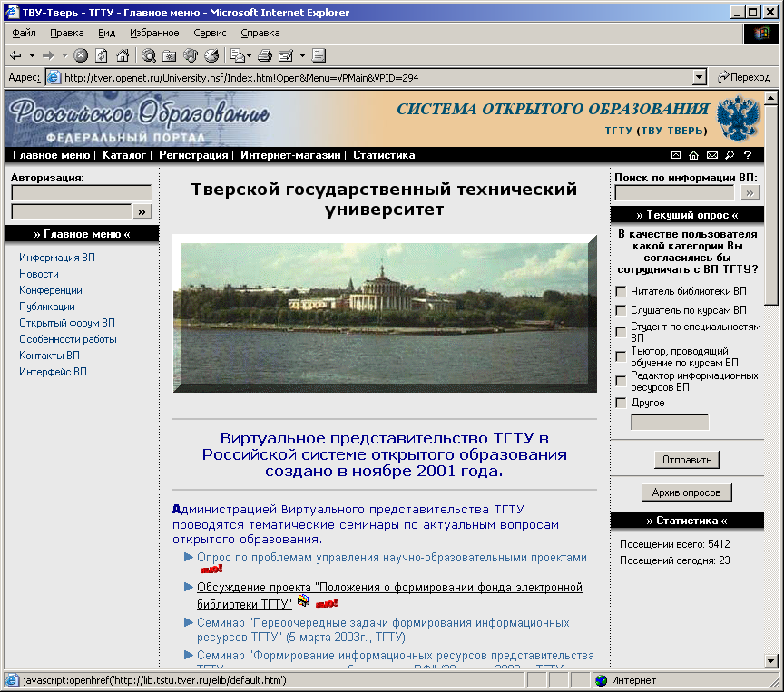This screenshot has height=692, width=784.
Task: Click the 'Переход' go button
Action: (744, 77)
